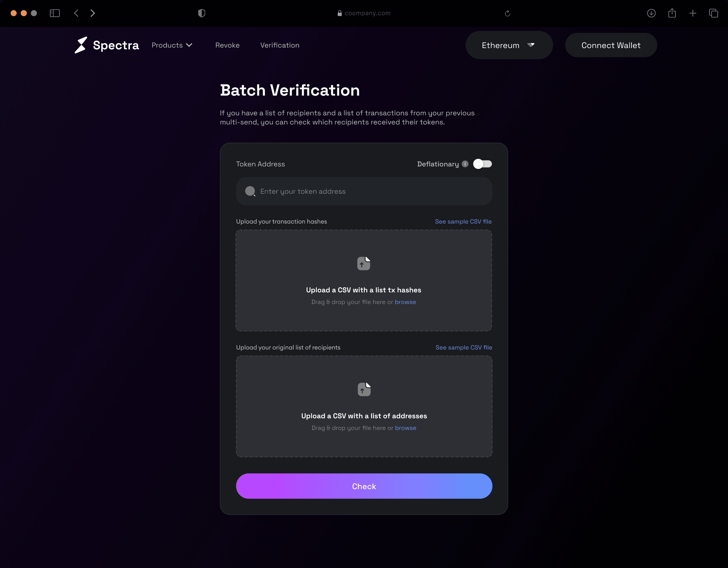Click the addresses upload file icon
This screenshot has height=568, width=728.
click(364, 389)
